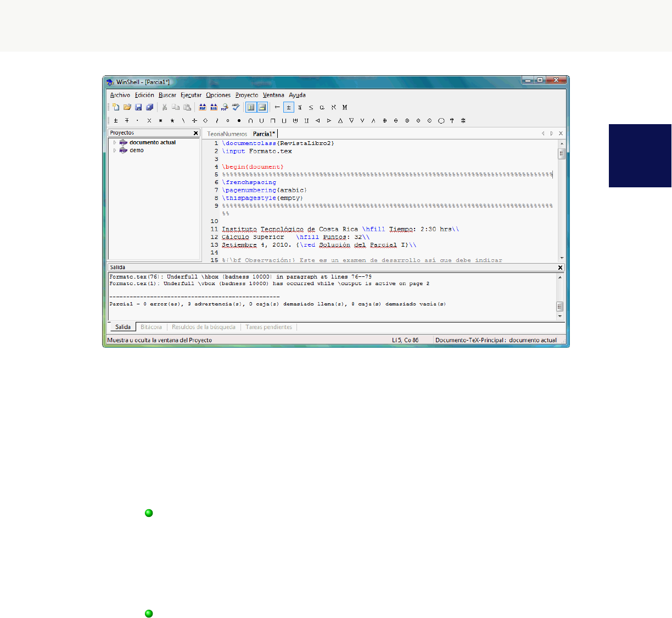Insert the intersection cap symbol

(x=250, y=120)
